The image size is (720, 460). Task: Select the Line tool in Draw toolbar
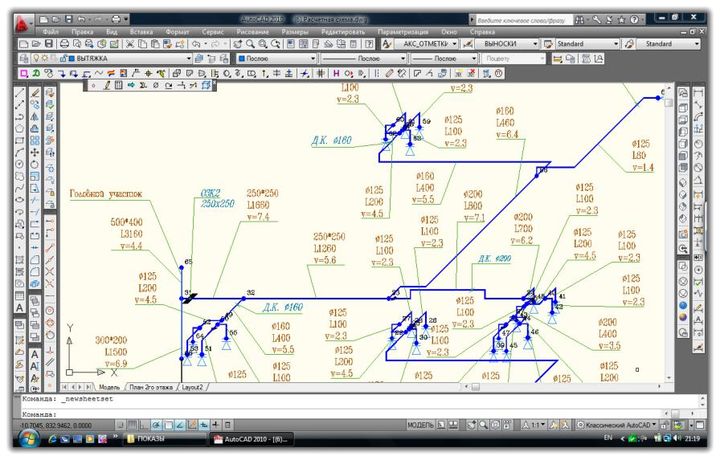pos(19,93)
